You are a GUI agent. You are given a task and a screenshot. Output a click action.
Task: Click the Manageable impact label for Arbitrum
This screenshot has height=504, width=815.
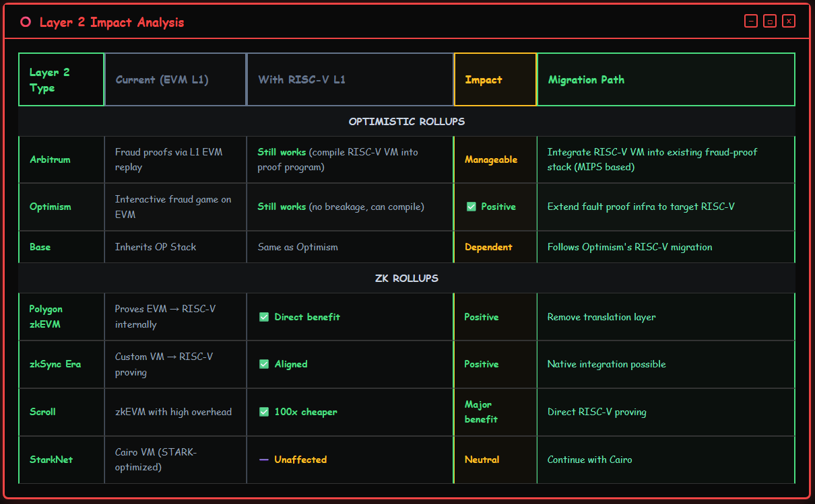point(491,159)
